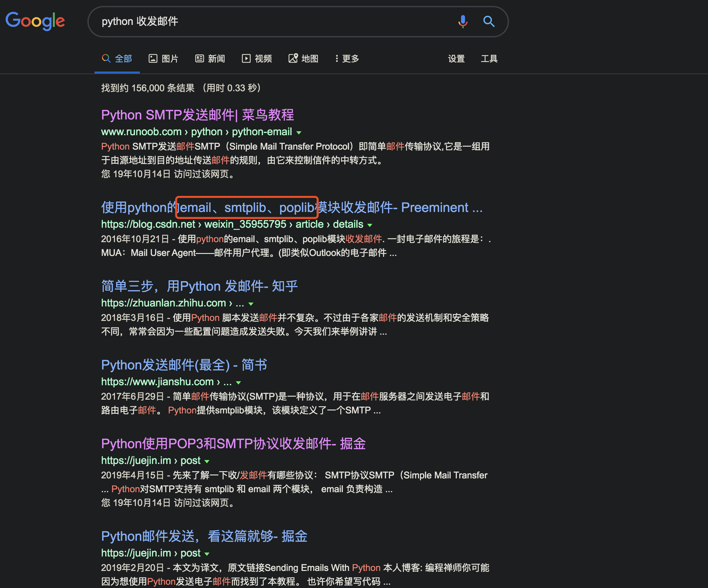Open the 工具 tools menu

coord(489,59)
